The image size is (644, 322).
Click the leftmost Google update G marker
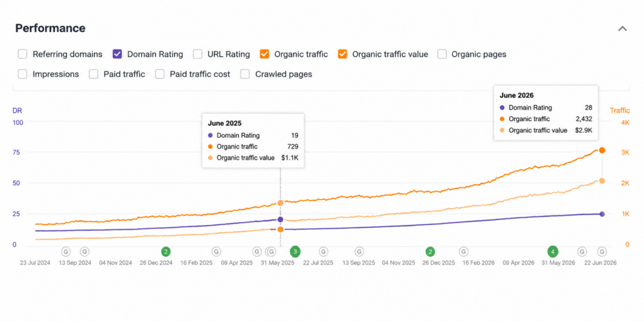click(x=66, y=252)
